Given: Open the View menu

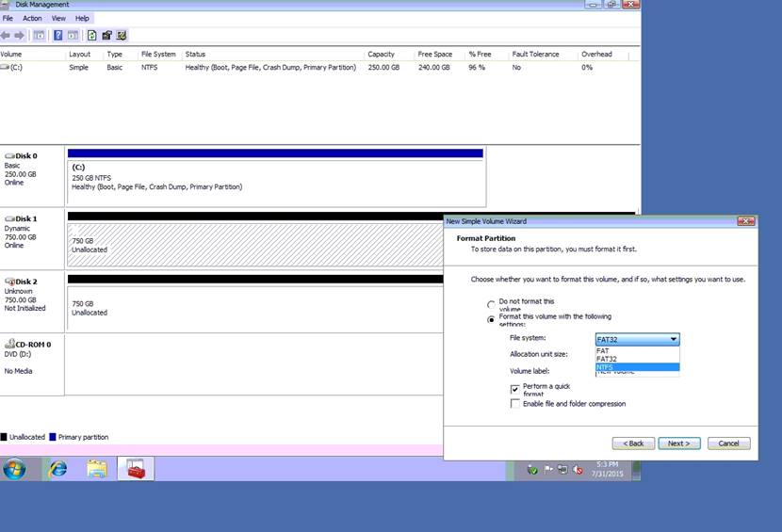Looking at the screenshot, I should coord(58,18).
